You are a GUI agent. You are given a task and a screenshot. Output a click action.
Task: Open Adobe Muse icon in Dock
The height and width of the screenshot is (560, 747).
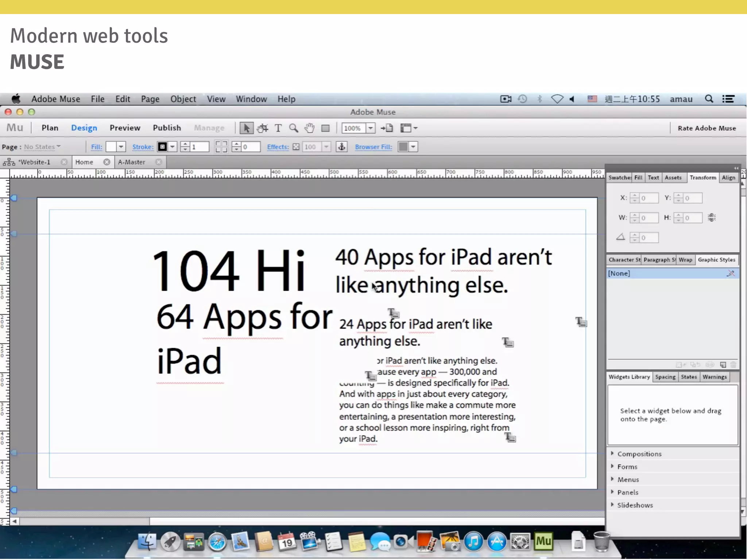(x=543, y=541)
